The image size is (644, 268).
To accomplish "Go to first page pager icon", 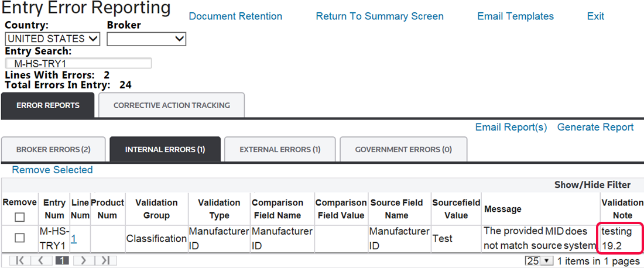I will 19,260.
